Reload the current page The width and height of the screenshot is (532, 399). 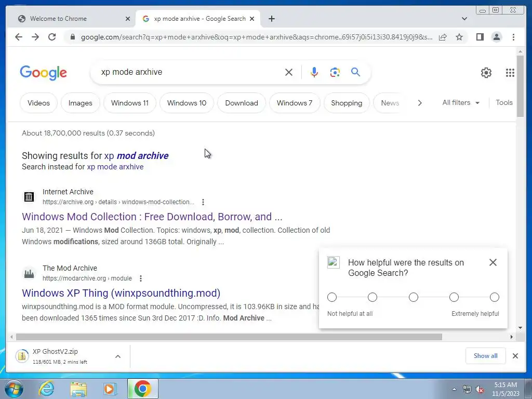pos(52,37)
